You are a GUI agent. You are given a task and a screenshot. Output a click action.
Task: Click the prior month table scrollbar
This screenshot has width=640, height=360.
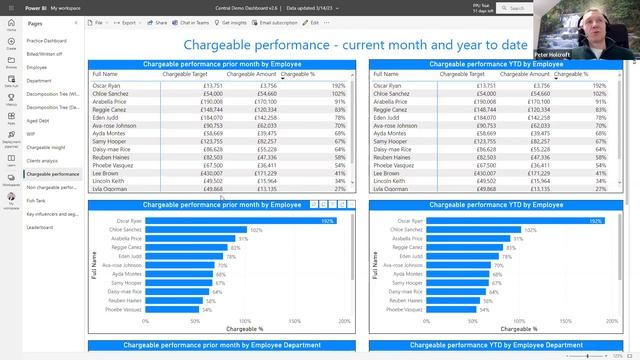352,122
